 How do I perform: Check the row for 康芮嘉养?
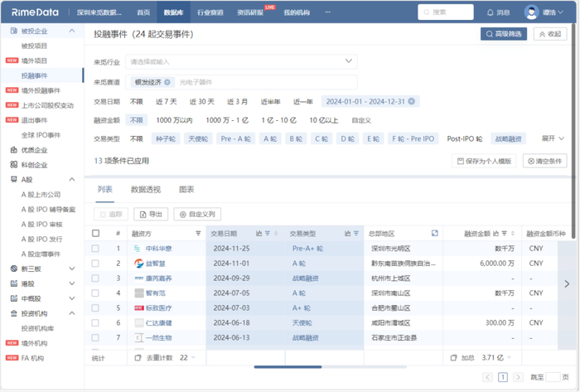95,278
